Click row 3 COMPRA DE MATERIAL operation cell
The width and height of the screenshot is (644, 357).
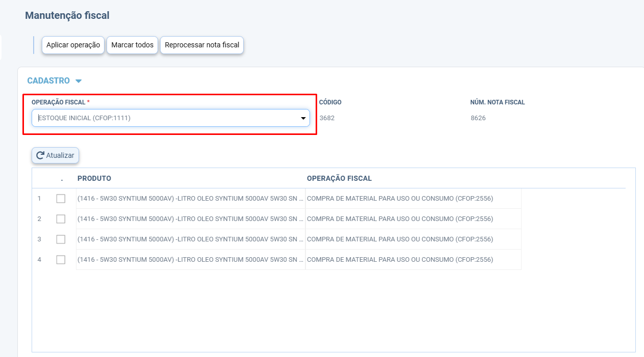(414, 239)
